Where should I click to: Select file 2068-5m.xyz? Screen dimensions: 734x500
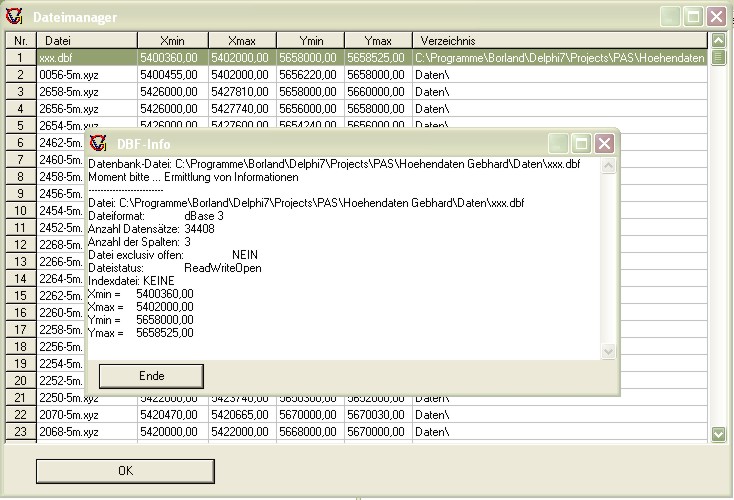pos(87,432)
